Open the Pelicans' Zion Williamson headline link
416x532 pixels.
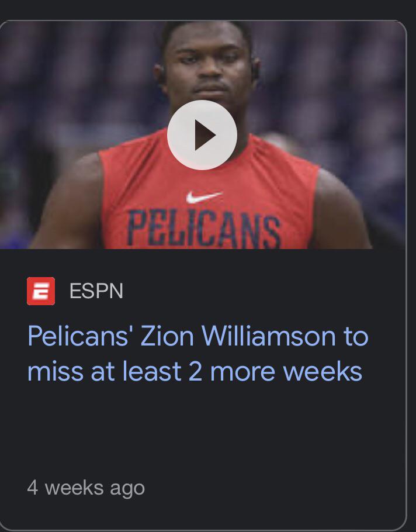coord(197,354)
